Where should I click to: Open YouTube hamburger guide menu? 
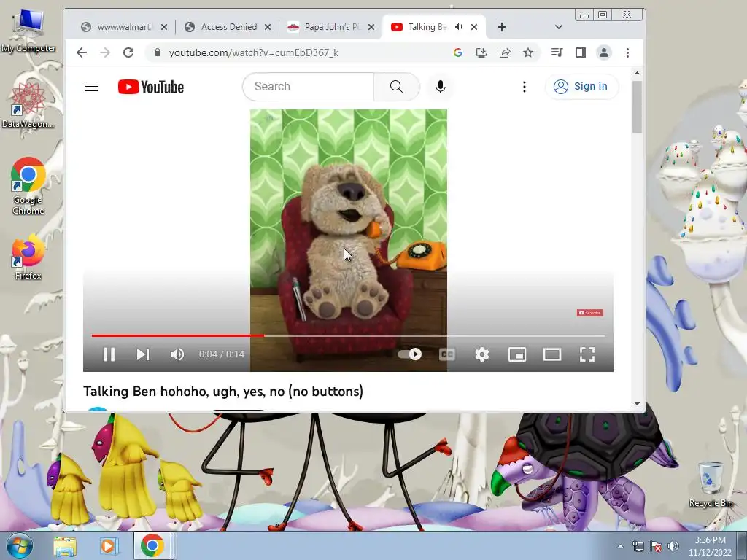[x=92, y=87]
